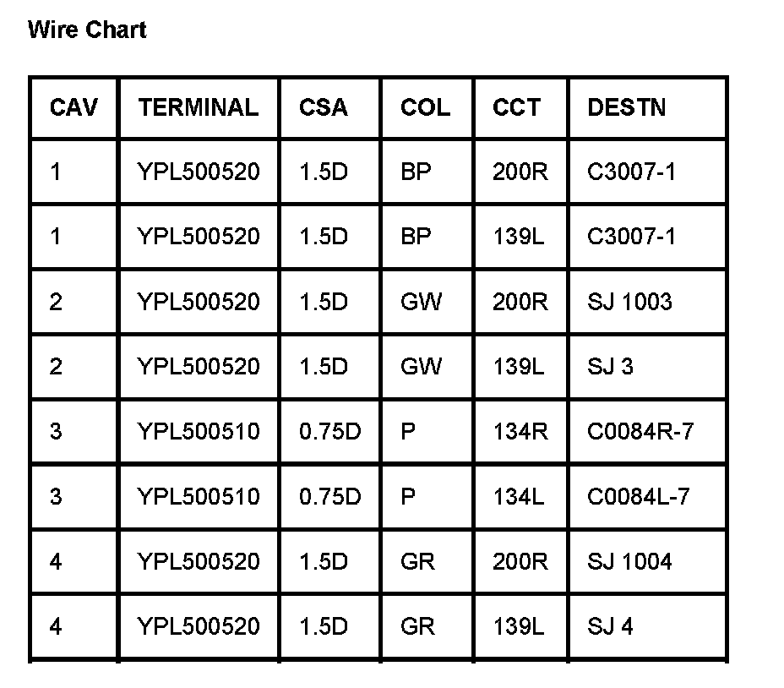
Task: Click the DESTN column header
Action: pos(627,107)
